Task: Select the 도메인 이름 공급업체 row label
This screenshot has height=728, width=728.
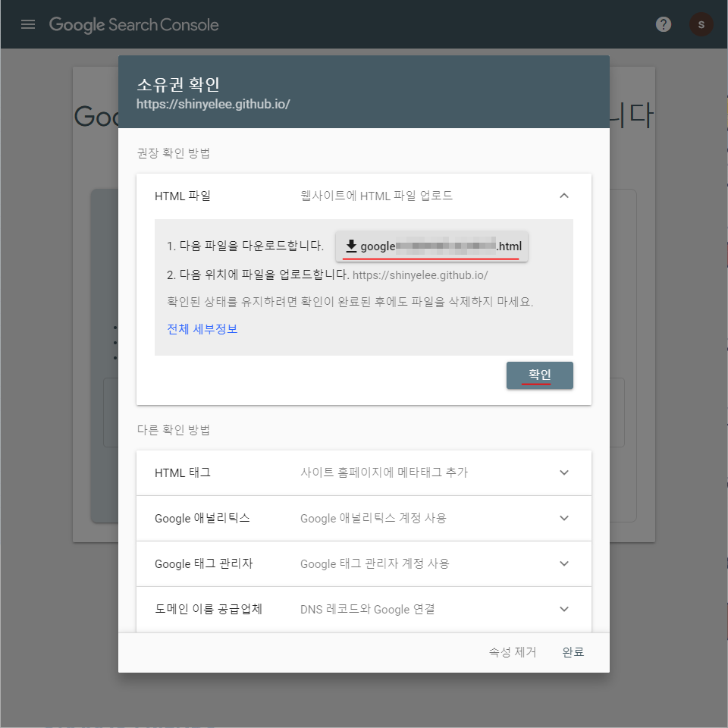Action: tap(209, 609)
